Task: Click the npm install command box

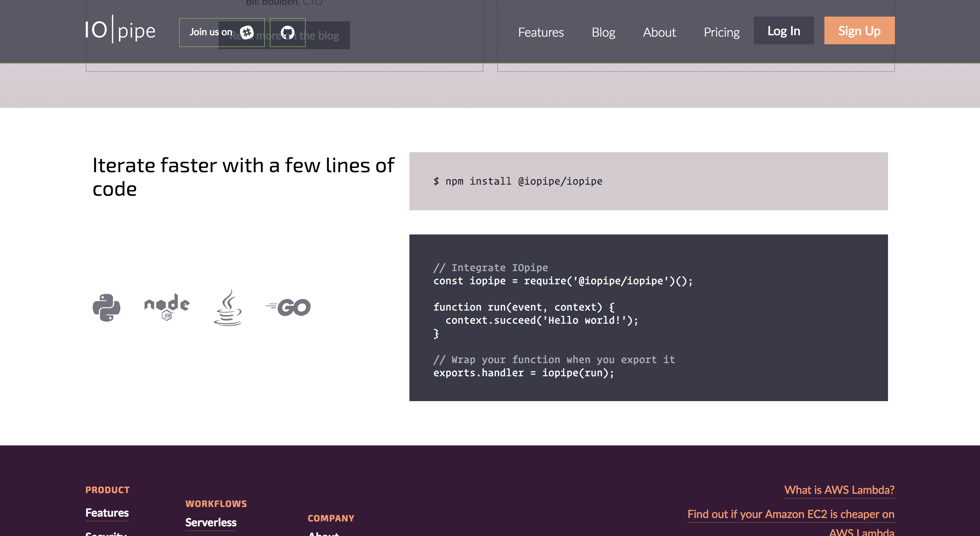Action: (x=648, y=181)
